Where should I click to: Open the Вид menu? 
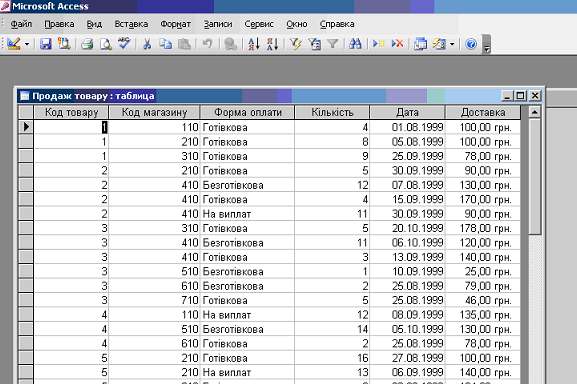(94, 24)
